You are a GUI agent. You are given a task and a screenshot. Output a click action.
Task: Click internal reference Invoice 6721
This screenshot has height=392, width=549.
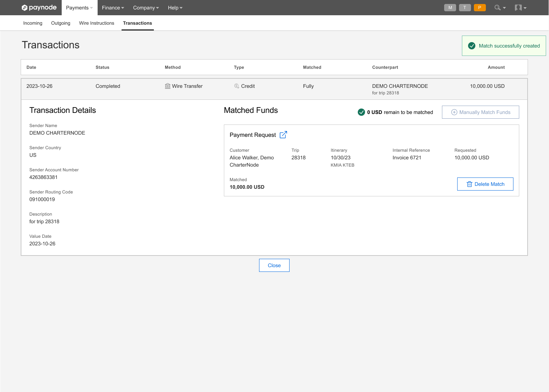coord(407,158)
